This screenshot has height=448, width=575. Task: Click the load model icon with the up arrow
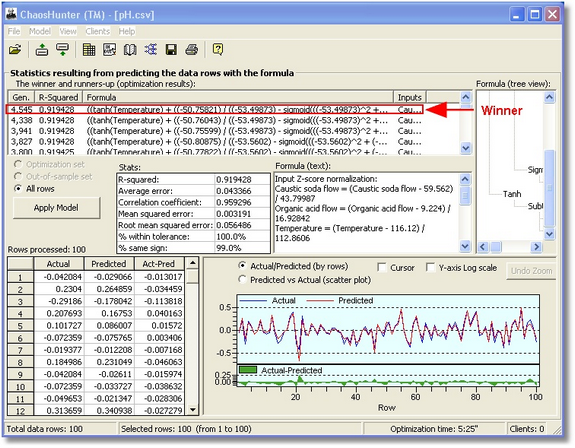point(41,49)
